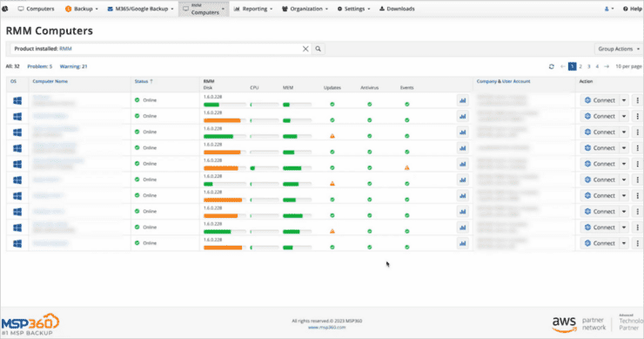Viewport: 644px width, 339px height.
Task: Open the Computers menu item
Action: tap(36, 9)
